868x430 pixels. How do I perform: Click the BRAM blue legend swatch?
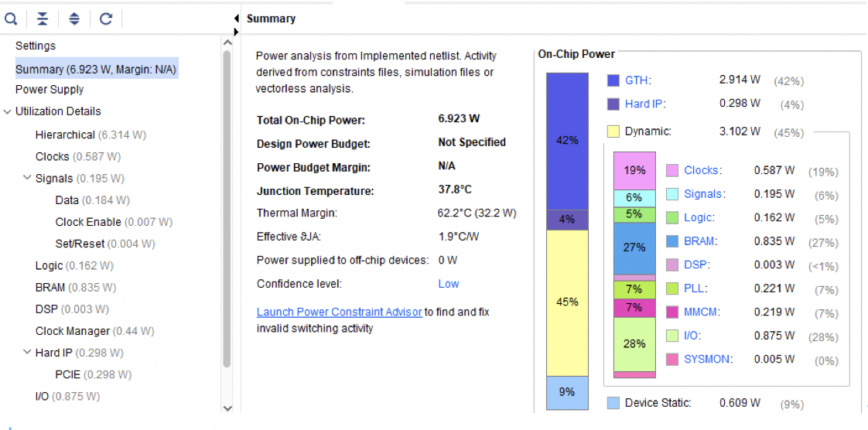click(x=672, y=241)
